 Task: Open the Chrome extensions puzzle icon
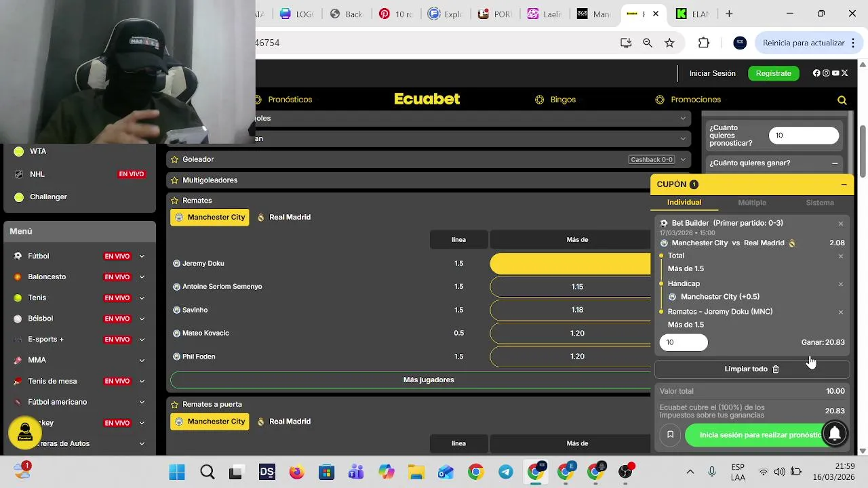click(704, 43)
